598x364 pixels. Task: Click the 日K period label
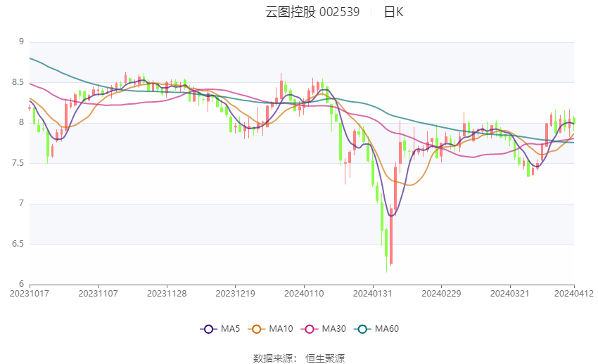click(393, 12)
